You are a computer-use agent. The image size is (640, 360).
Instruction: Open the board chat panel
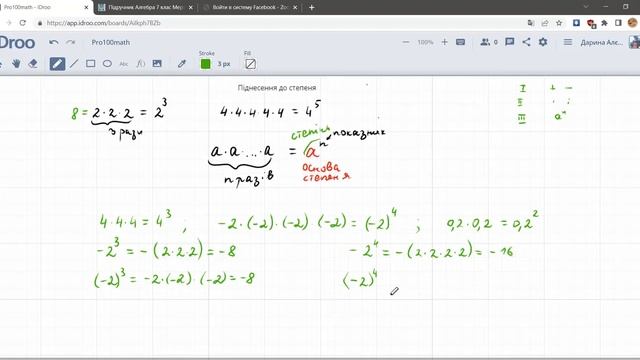[509, 42]
